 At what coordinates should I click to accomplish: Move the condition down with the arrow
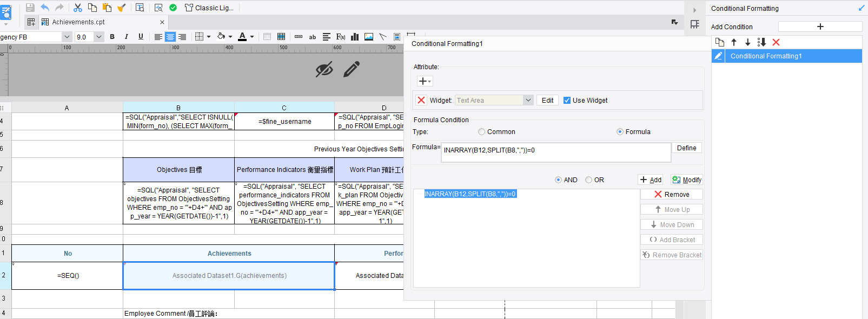click(x=748, y=42)
